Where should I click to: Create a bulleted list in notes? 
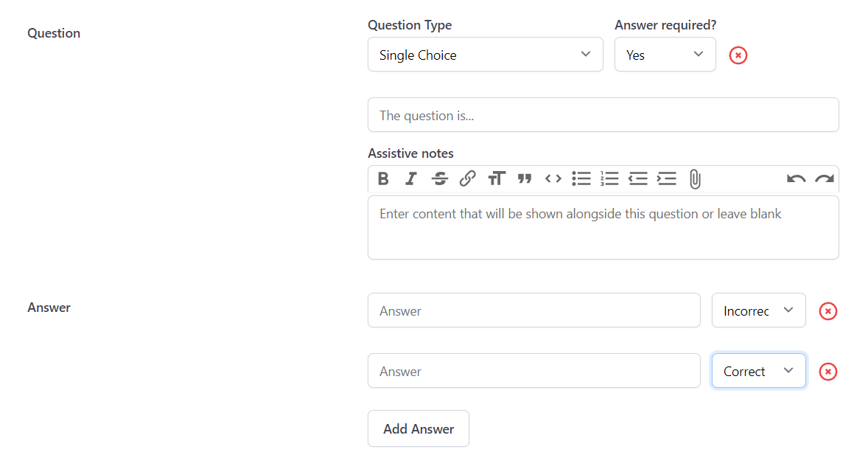(x=581, y=179)
